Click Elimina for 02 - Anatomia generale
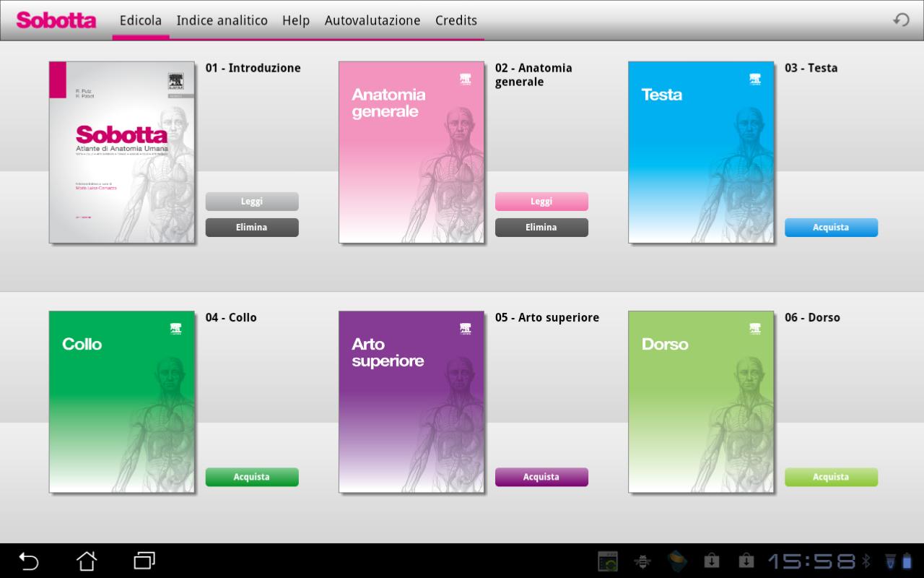 [541, 228]
